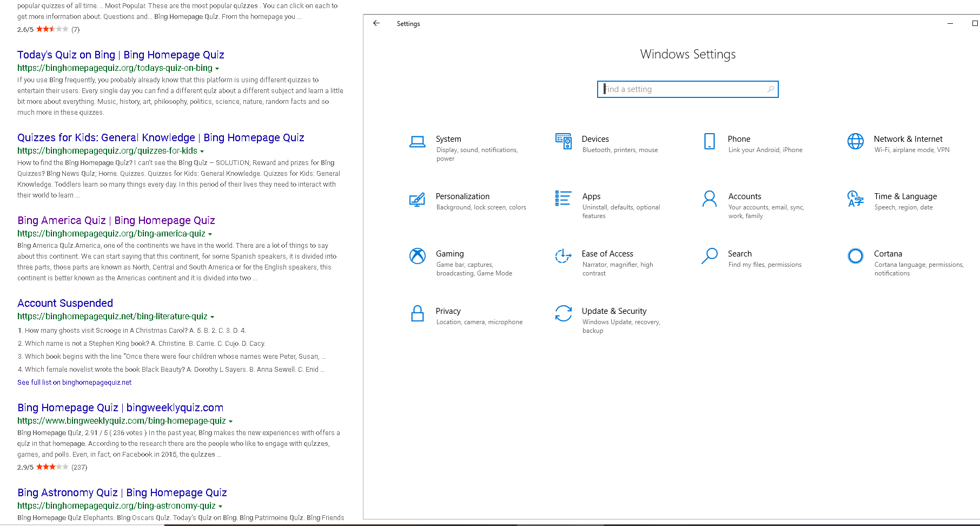
Task: Open the Devices settings icon
Action: coord(563,141)
